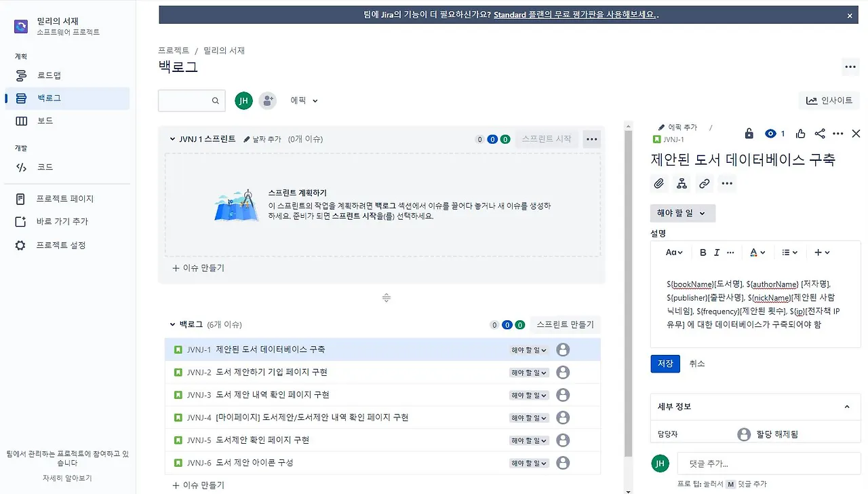This screenshot has width=868, height=494.
Task: Select the link issue chain icon
Action: [x=704, y=183]
